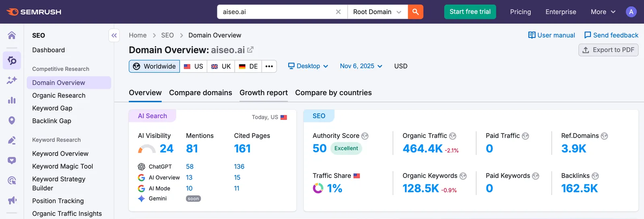
Task: Click the Organic Keywords info globe icon
Action: pos(463,176)
